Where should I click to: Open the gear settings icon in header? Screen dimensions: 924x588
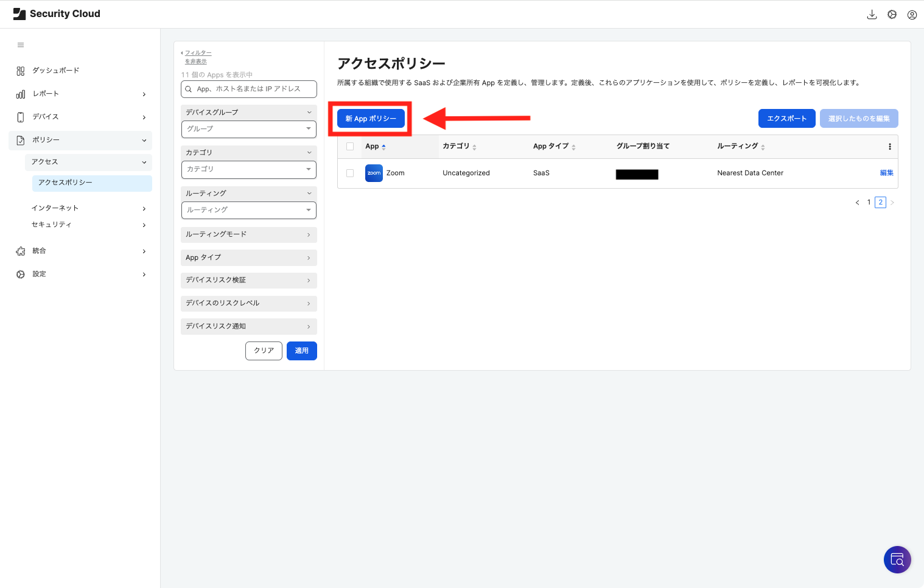pyautogui.click(x=892, y=15)
